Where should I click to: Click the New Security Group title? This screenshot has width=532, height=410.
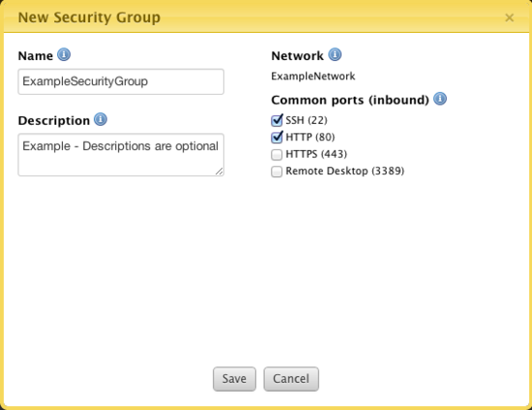[89, 17]
